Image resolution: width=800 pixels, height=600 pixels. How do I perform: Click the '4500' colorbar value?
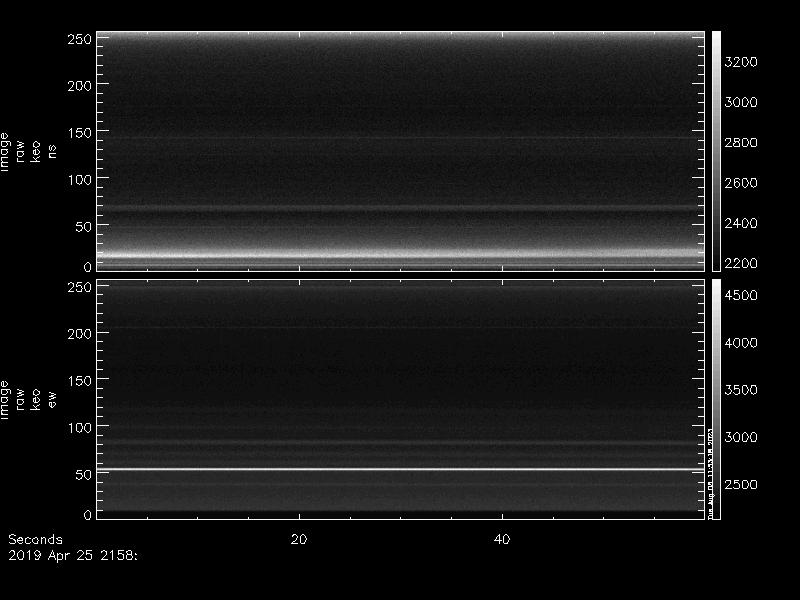741,295
